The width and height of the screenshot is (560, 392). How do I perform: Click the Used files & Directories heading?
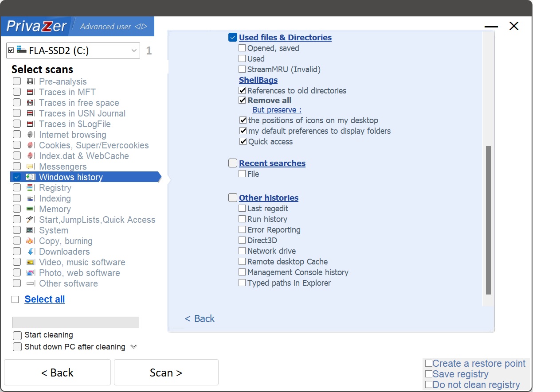point(285,38)
